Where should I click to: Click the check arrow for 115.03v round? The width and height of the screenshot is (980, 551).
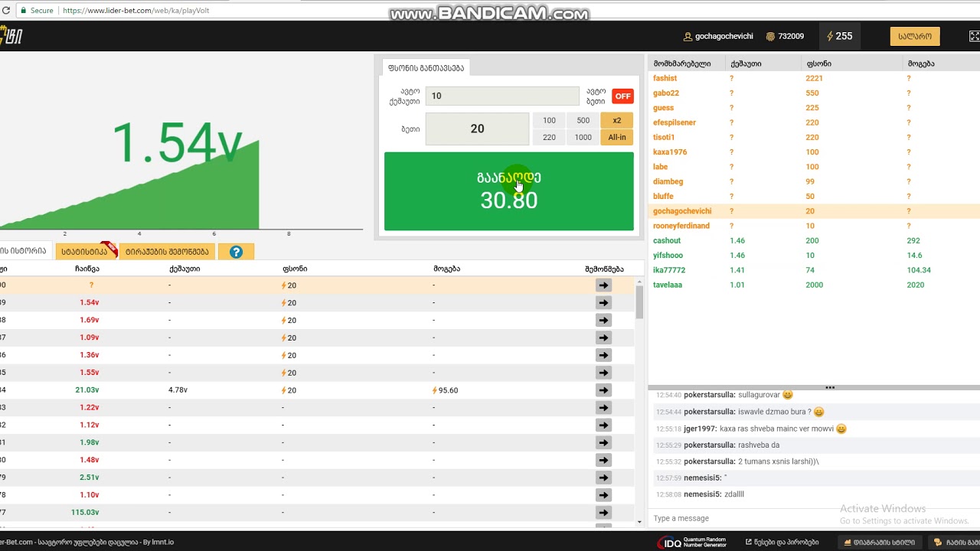[x=603, y=513]
